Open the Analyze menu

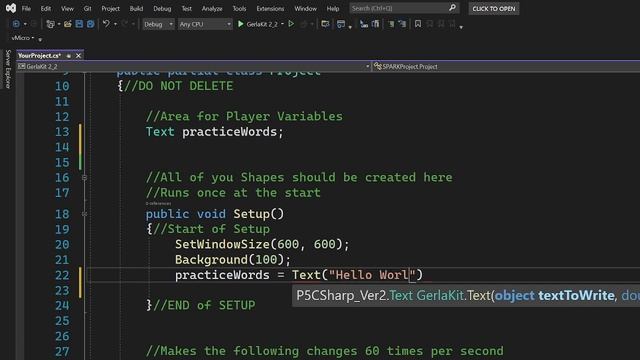212,9
